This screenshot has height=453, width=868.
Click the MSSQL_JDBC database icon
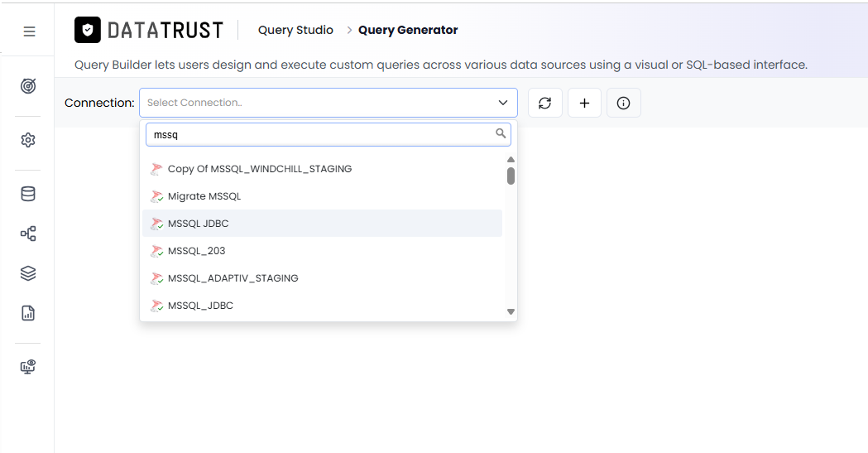[156, 306]
